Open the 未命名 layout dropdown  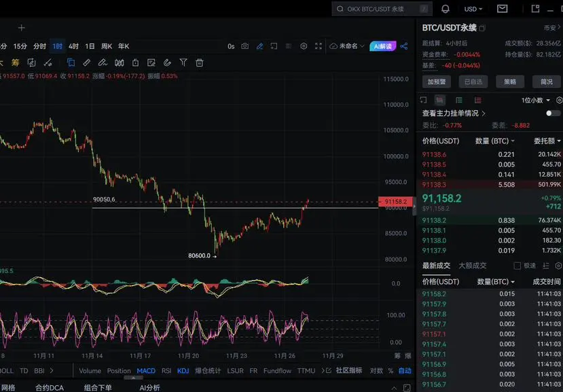point(347,46)
